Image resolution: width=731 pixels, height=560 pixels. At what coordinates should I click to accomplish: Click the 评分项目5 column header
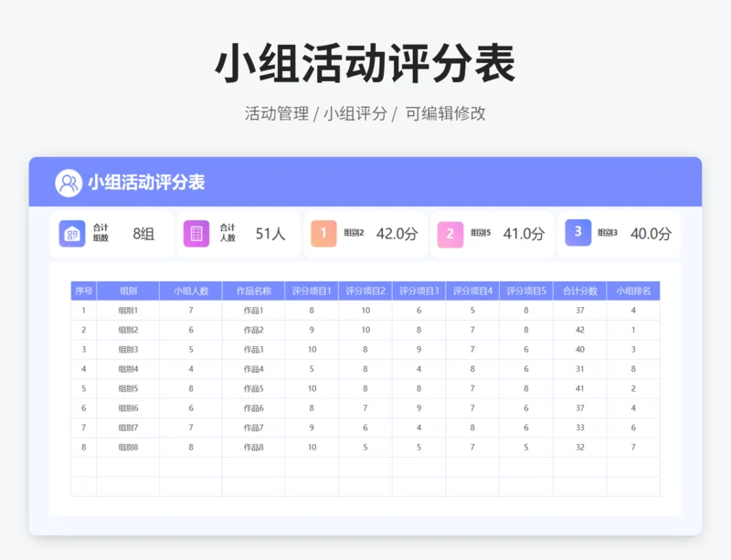pyautogui.click(x=526, y=291)
